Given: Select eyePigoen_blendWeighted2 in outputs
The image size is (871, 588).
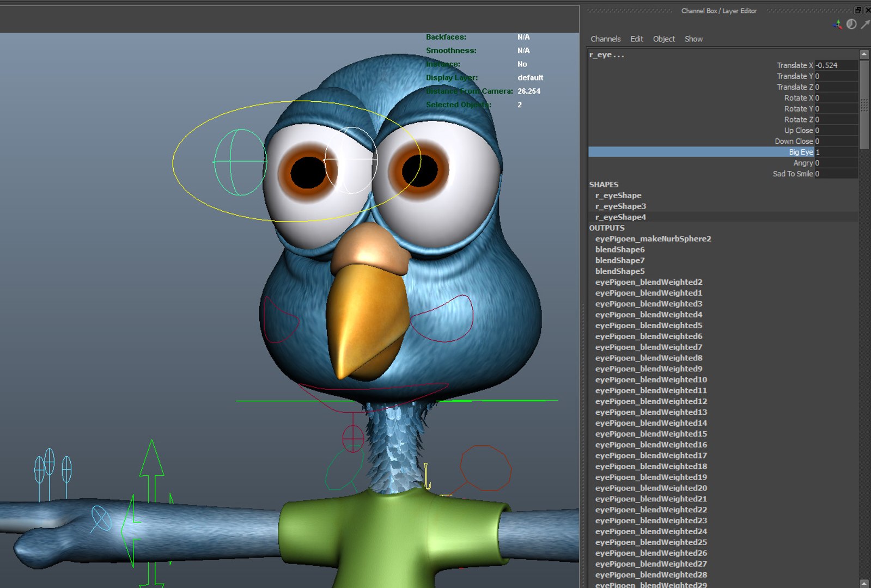Looking at the screenshot, I should click(649, 282).
